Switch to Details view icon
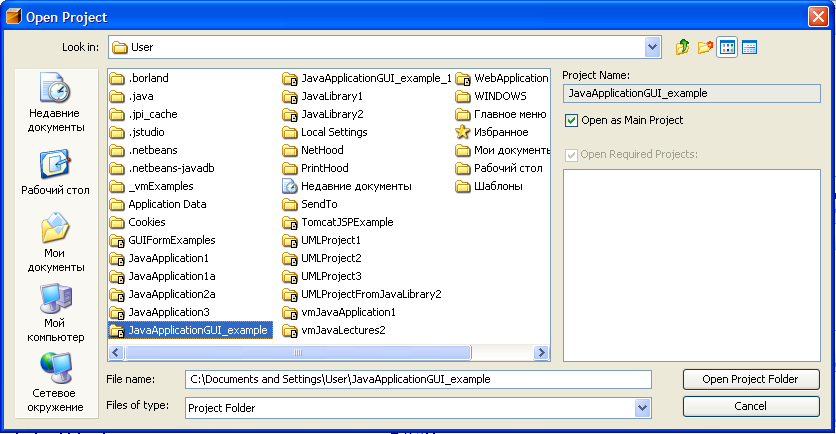This screenshot has height=434, width=836. [x=750, y=47]
